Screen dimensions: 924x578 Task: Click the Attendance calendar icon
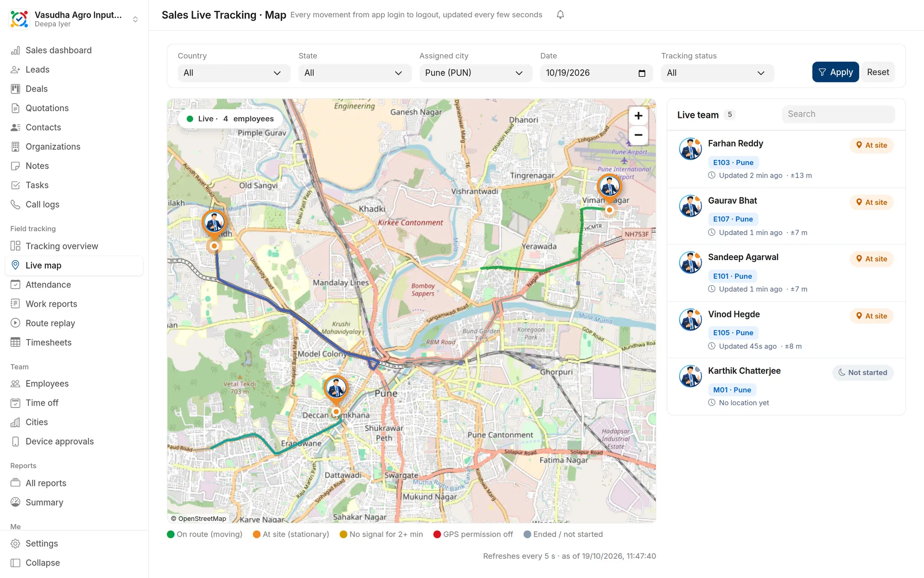click(x=15, y=285)
